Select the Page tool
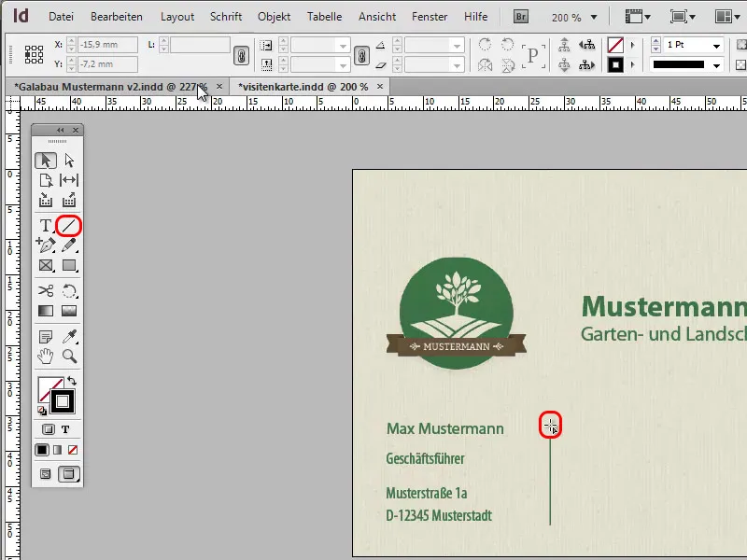Image resolution: width=747 pixels, height=560 pixels. coord(46,180)
